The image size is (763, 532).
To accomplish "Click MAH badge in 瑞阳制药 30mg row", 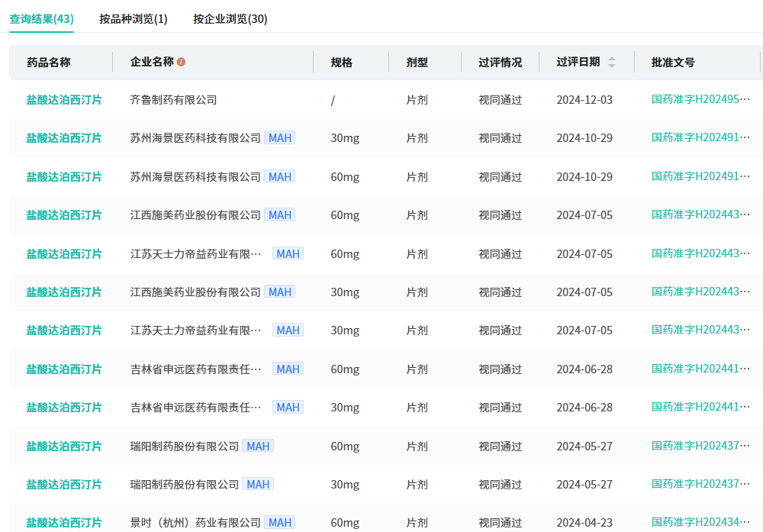I will (258, 485).
